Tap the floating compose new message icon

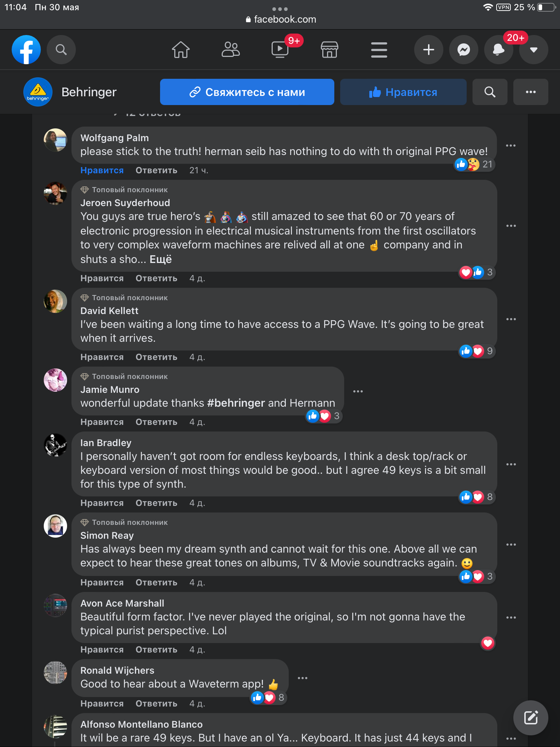[x=531, y=718]
